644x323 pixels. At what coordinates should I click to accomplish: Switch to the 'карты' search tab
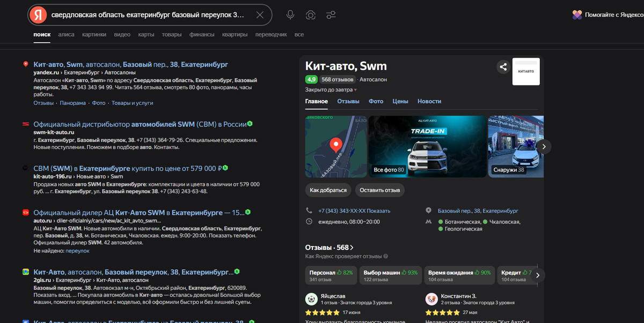click(x=146, y=34)
